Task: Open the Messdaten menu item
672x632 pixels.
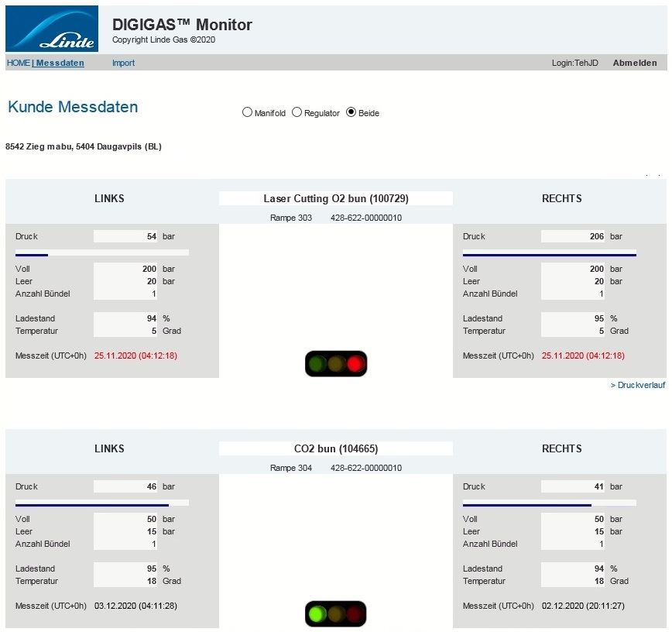Action: pyautogui.click(x=60, y=63)
